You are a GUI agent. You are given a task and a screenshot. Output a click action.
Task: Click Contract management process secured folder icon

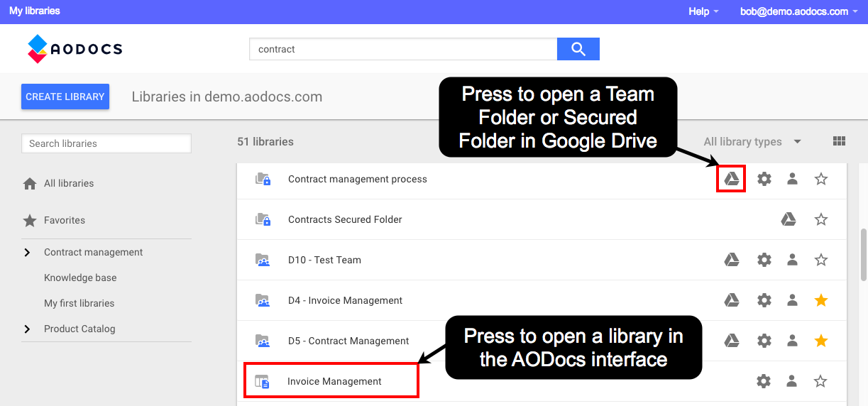(263, 179)
